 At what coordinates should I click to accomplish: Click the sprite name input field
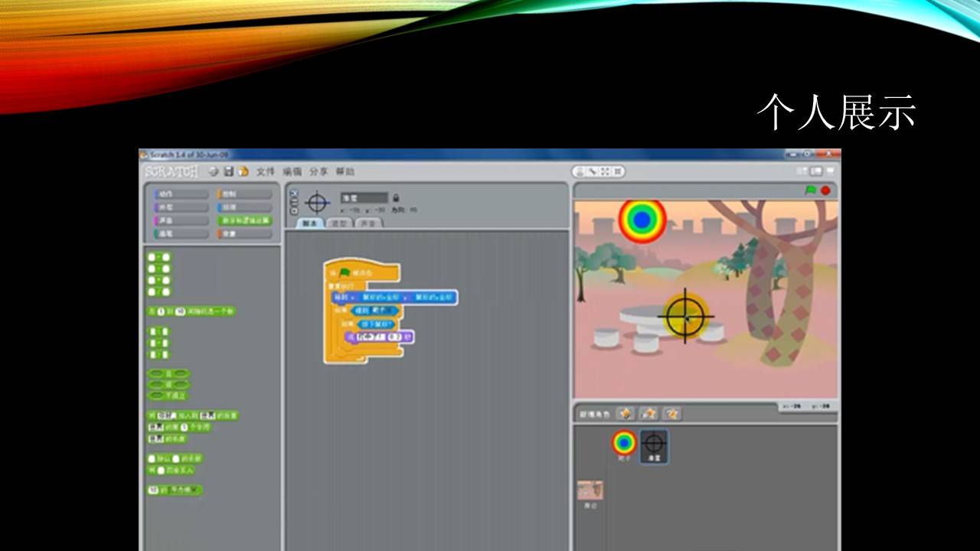point(364,197)
